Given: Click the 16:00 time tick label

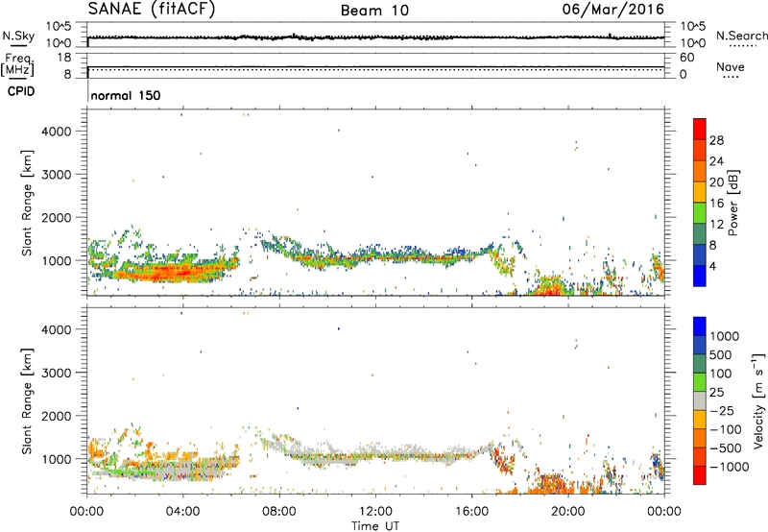Looking at the screenshot, I should 471,512.
